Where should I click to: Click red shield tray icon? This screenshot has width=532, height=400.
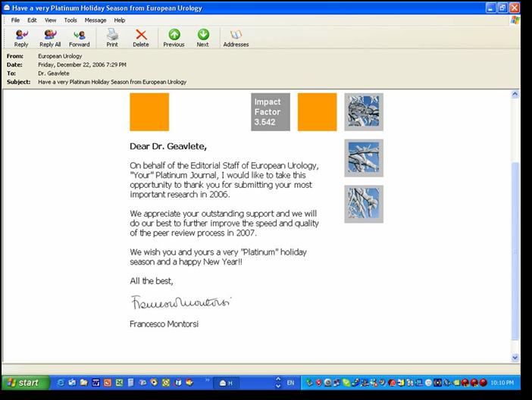(318, 383)
